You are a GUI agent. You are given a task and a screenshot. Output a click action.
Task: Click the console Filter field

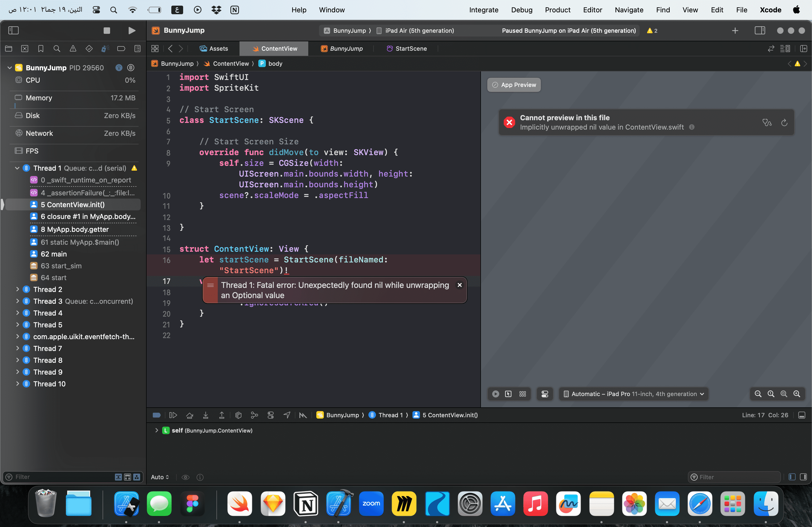tap(734, 477)
